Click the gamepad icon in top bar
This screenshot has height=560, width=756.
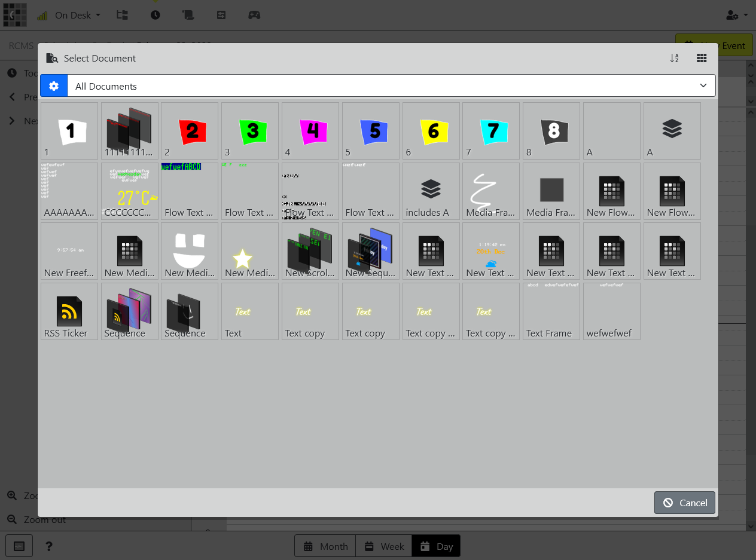pos(254,15)
